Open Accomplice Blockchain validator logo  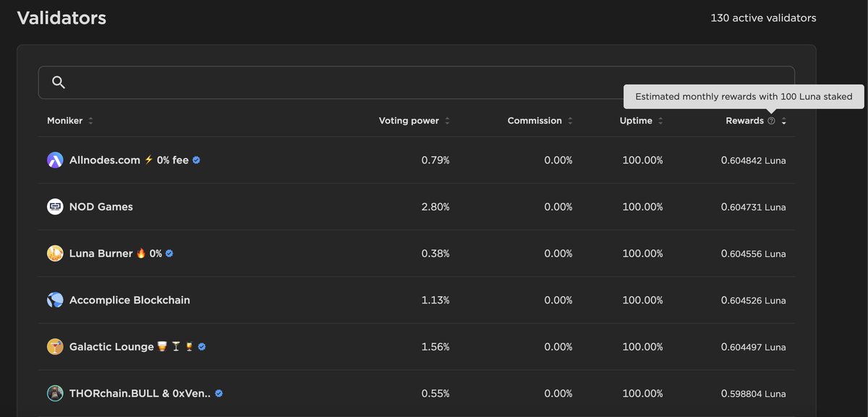(55, 300)
